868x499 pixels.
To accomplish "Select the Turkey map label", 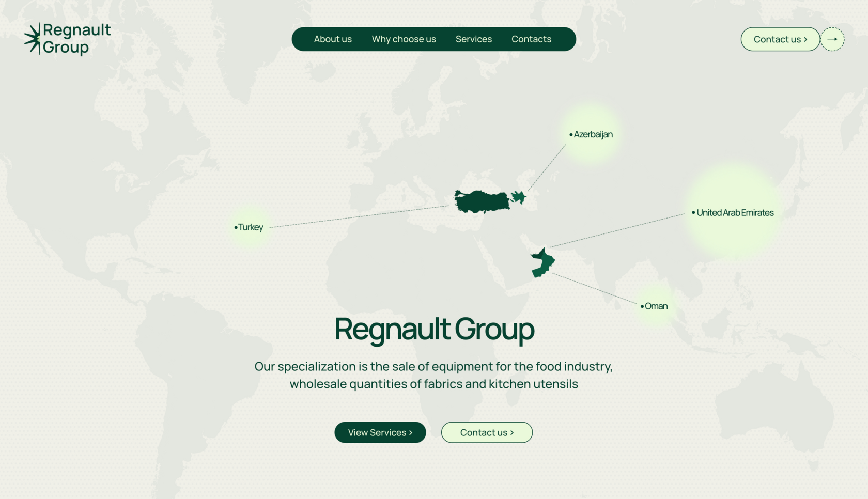I will point(251,227).
